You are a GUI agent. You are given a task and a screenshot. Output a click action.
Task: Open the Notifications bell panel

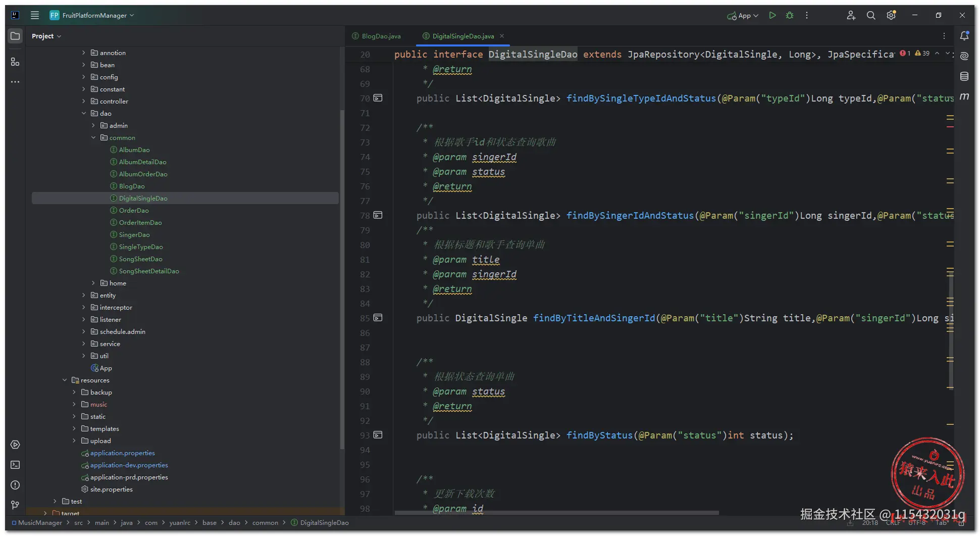[964, 36]
